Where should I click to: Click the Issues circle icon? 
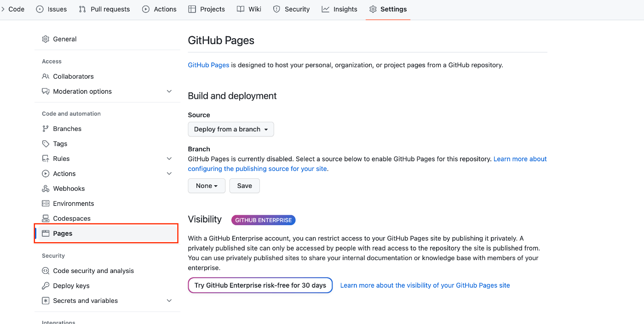40,9
